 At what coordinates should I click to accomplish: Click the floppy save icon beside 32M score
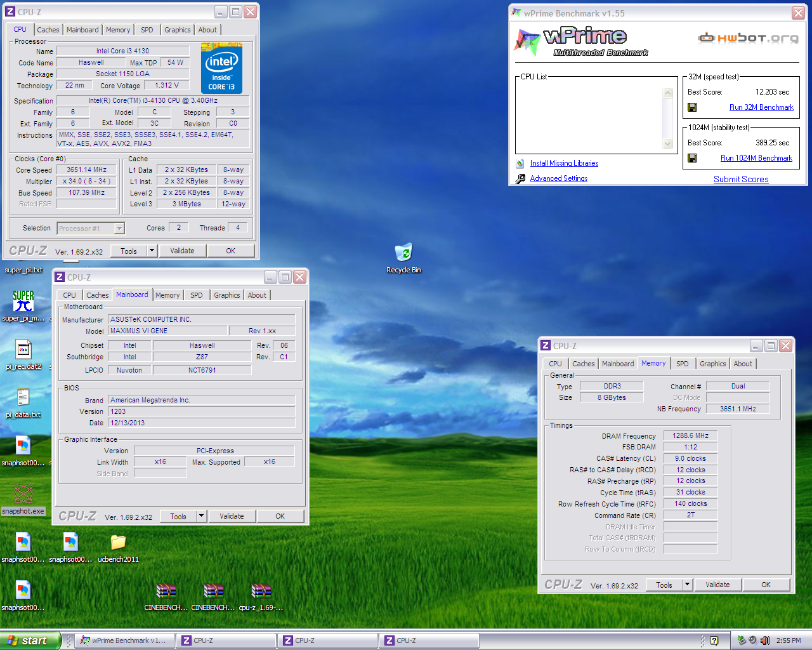point(692,107)
